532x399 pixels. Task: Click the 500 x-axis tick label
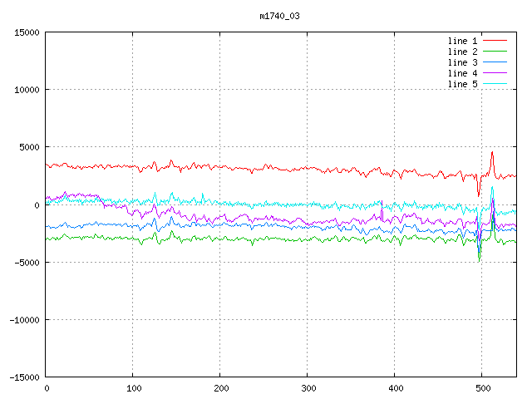482,388
